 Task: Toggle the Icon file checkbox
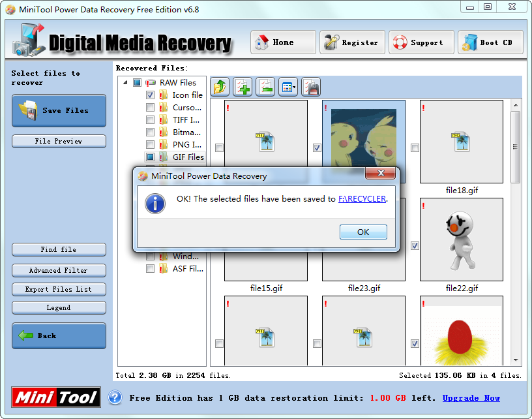(151, 95)
